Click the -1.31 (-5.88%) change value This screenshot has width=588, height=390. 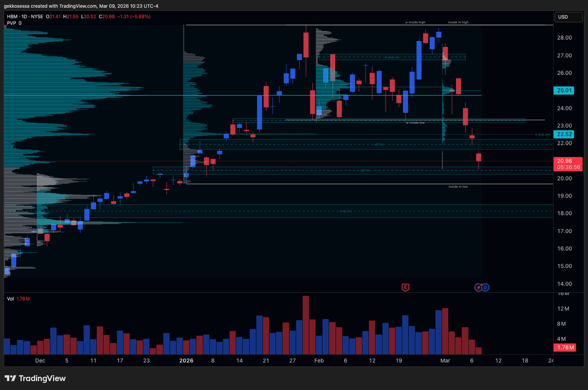(134, 16)
